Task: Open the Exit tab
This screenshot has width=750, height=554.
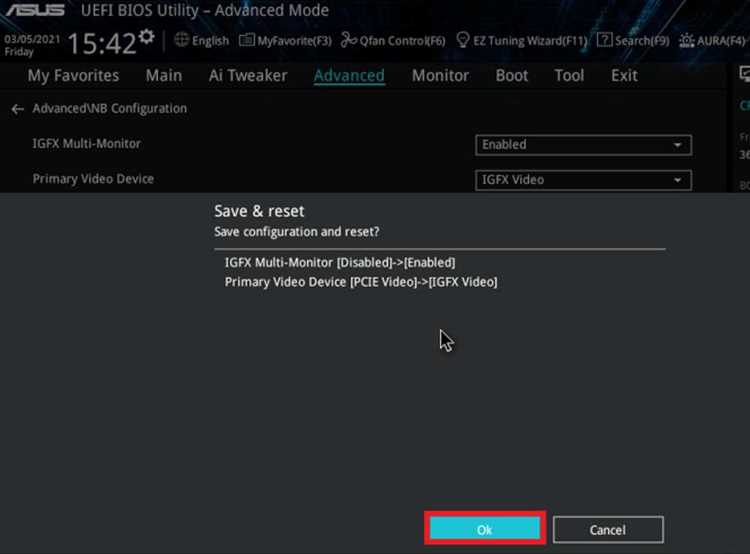Action: tap(624, 76)
